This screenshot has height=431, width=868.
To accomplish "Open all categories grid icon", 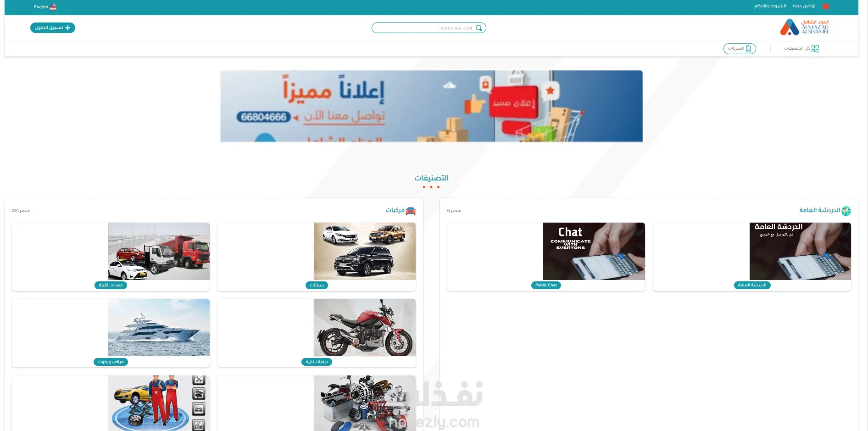I will click(x=815, y=49).
